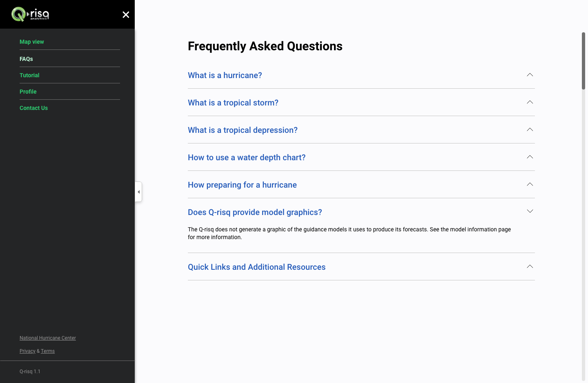Open the Tutorial page

point(29,75)
